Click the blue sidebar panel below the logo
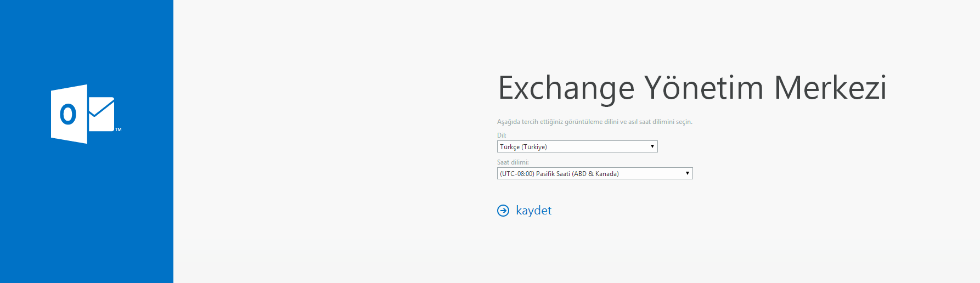Screen dimensions: 980x283 pyautogui.click(x=87, y=214)
